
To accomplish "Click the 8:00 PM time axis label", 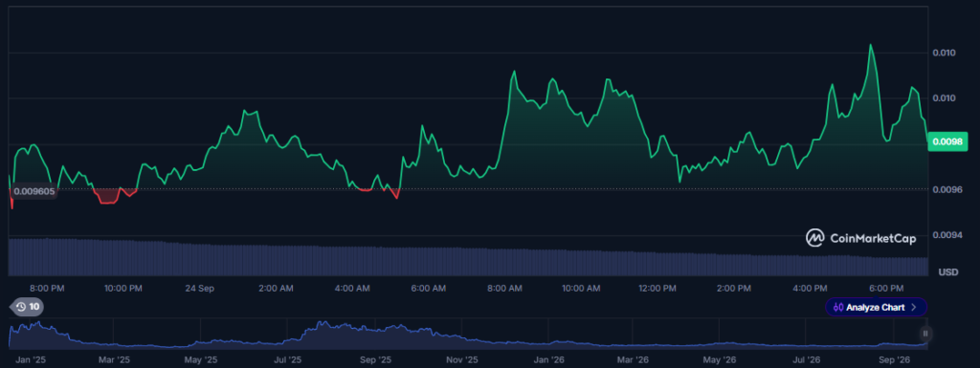I will [48, 288].
